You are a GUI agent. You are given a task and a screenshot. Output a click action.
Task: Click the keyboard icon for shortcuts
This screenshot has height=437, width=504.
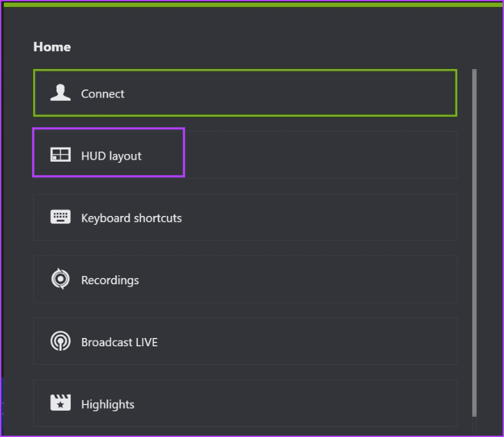tap(61, 217)
